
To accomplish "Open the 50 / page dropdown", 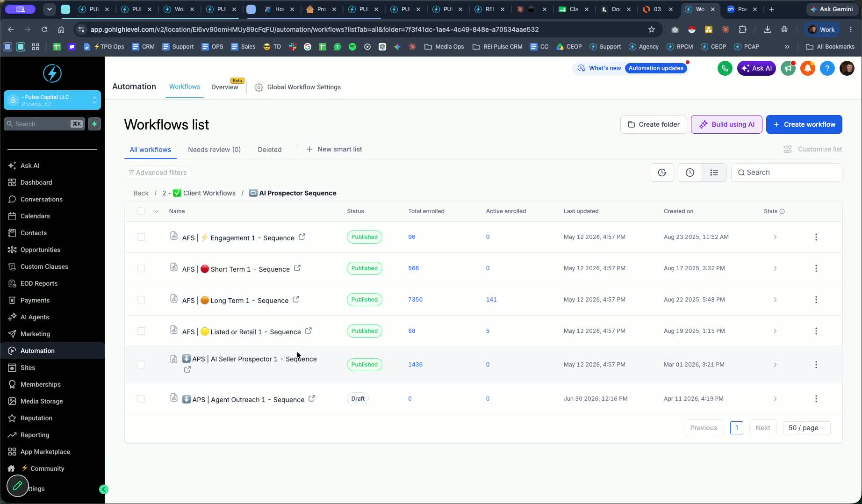I will coord(806,428).
